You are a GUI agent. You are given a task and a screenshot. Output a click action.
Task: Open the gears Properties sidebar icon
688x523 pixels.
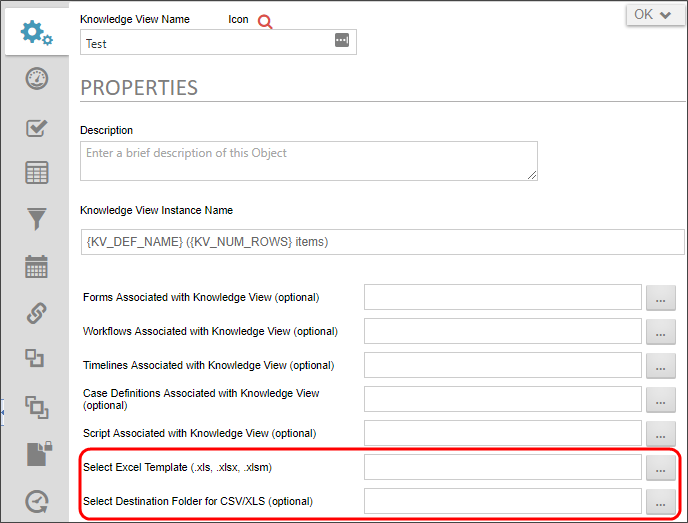[x=37, y=32]
